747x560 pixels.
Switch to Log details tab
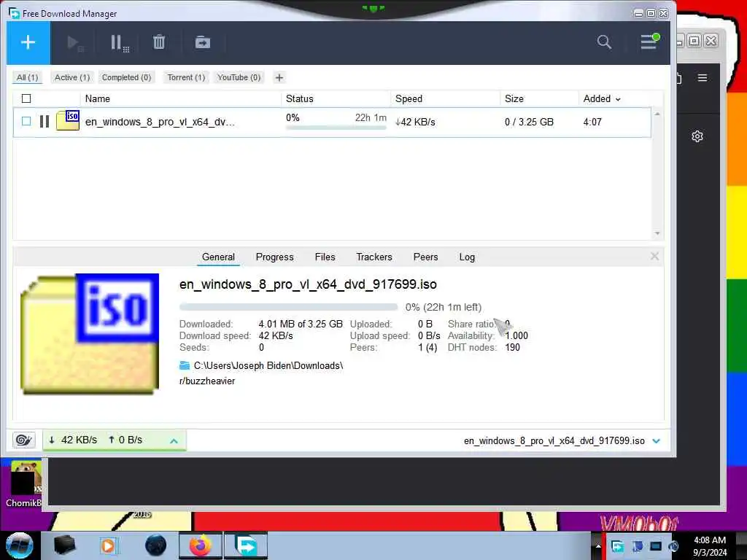(x=467, y=257)
